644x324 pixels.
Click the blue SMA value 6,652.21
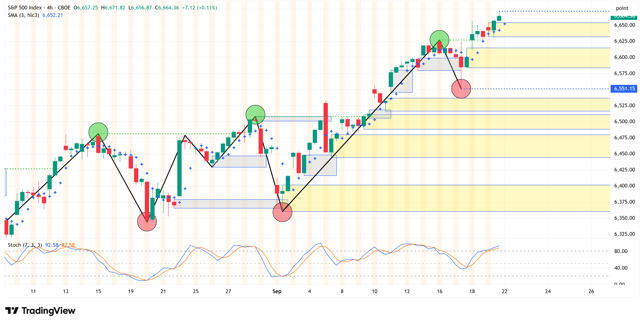(x=53, y=15)
